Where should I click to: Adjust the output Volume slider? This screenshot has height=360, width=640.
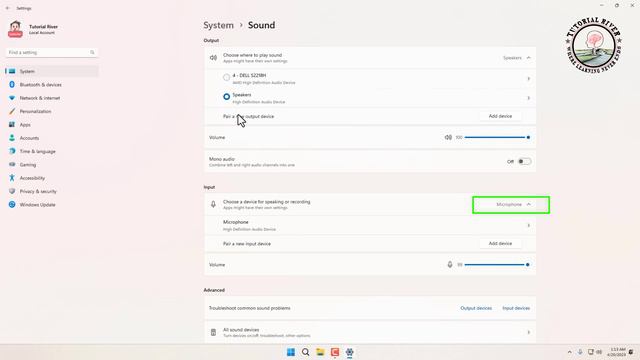coord(497,138)
